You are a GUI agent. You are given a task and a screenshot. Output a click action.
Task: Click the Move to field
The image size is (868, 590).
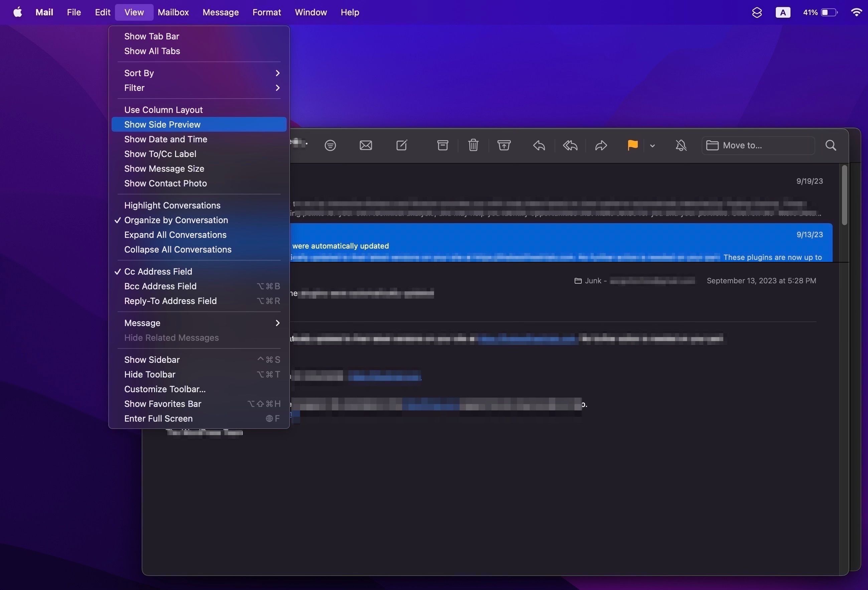click(x=757, y=145)
